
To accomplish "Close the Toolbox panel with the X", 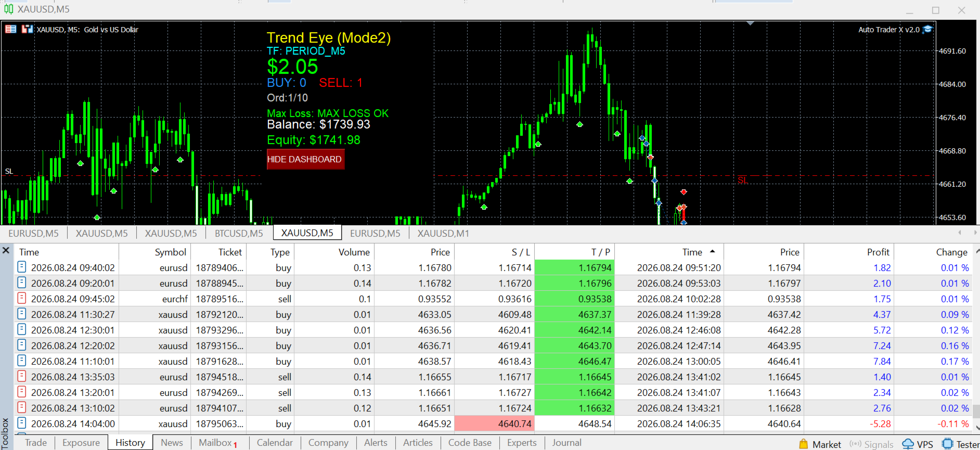I will tap(6, 250).
